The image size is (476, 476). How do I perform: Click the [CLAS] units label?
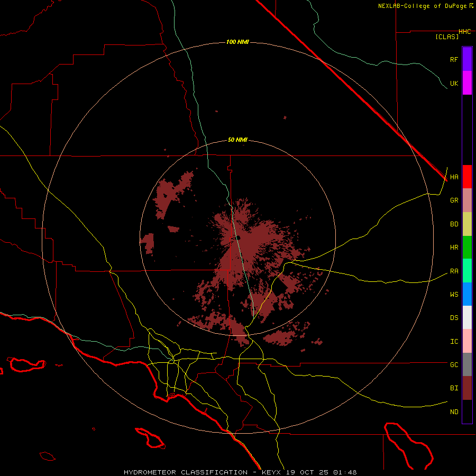click(x=447, y=36)
